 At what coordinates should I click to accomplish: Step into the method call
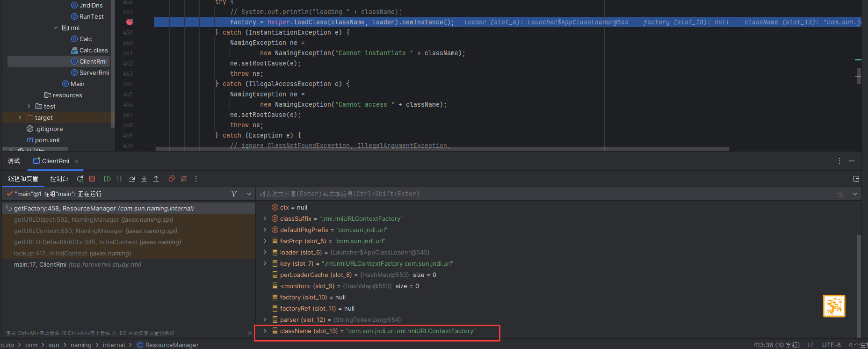tap(144, 179)
